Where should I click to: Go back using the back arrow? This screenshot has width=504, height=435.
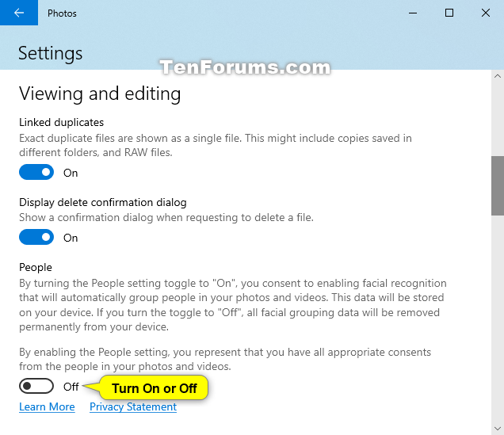coord(19,13)
